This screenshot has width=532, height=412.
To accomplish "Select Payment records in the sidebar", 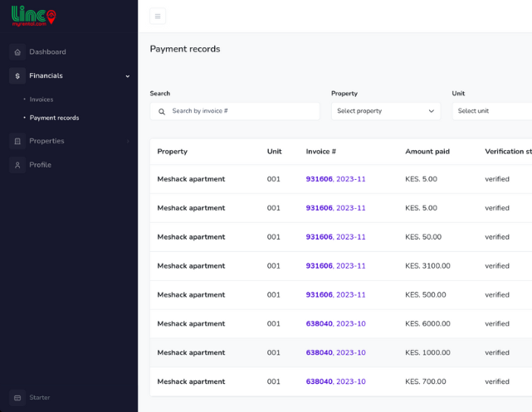I will (x=54, y=118).
